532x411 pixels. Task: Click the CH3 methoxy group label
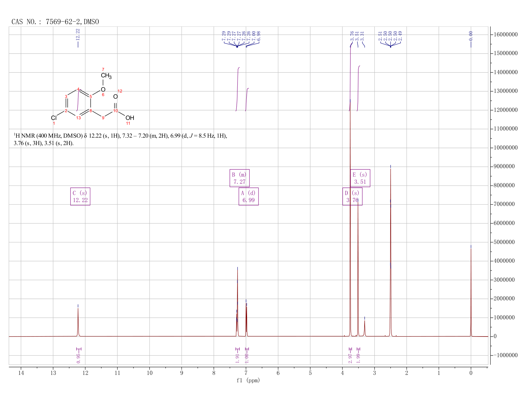tap(106, 76)
